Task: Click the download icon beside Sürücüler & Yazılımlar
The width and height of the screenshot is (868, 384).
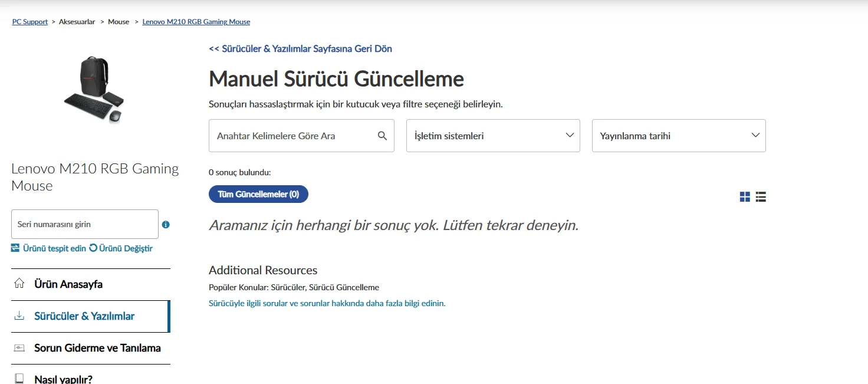Action: click(x=19, y=316)
